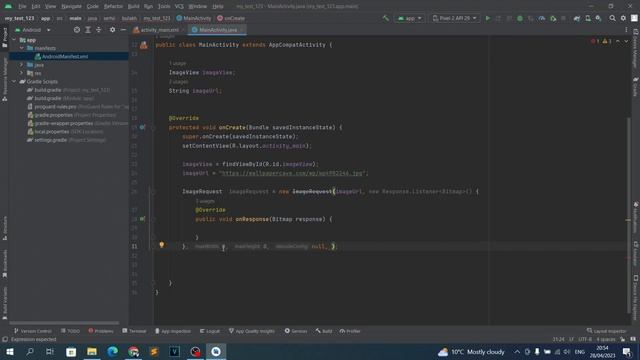This screenshot has width=640, height=360.
Task: Open the Problems tool window
Action: tap(101, 331)
